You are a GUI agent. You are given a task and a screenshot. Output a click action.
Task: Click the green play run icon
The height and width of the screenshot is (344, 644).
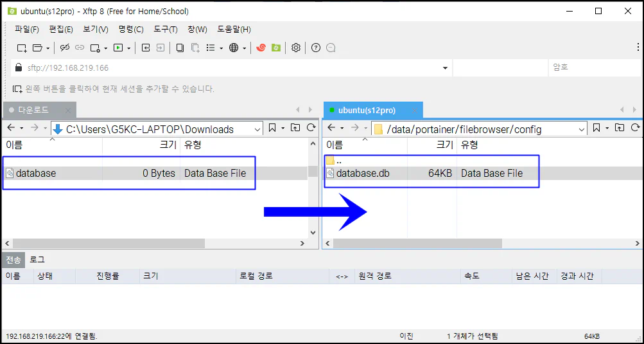point(118,48)
